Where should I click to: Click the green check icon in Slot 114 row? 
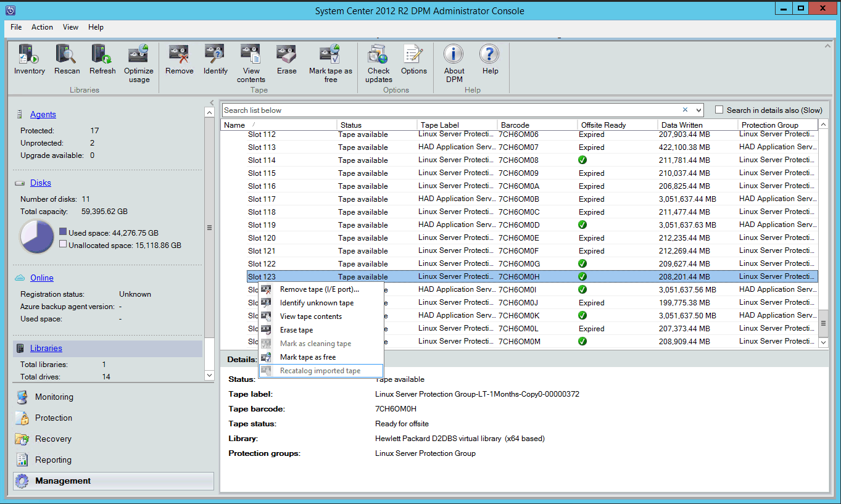[x=582, y=160]
